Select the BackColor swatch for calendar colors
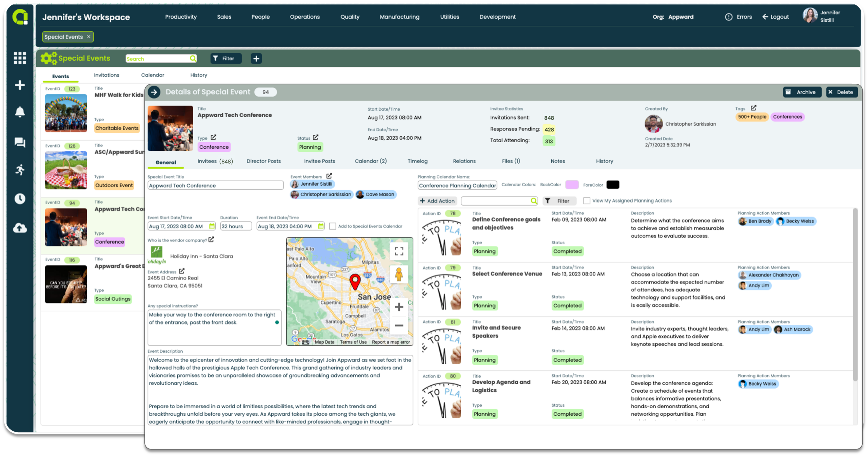This screenshot has width=868, height=456. 572,185
